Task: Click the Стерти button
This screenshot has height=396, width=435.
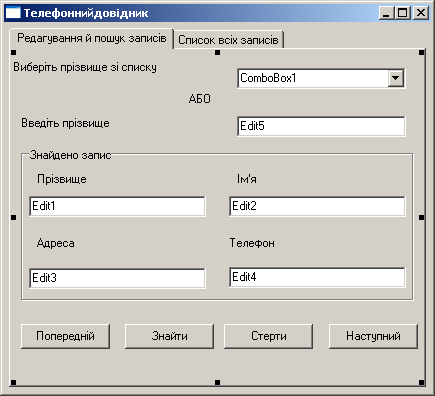Action: (x=268, y=336)
